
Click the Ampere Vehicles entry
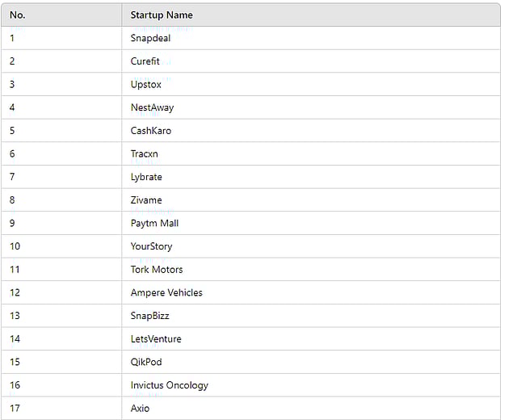(x=166, y=292)
